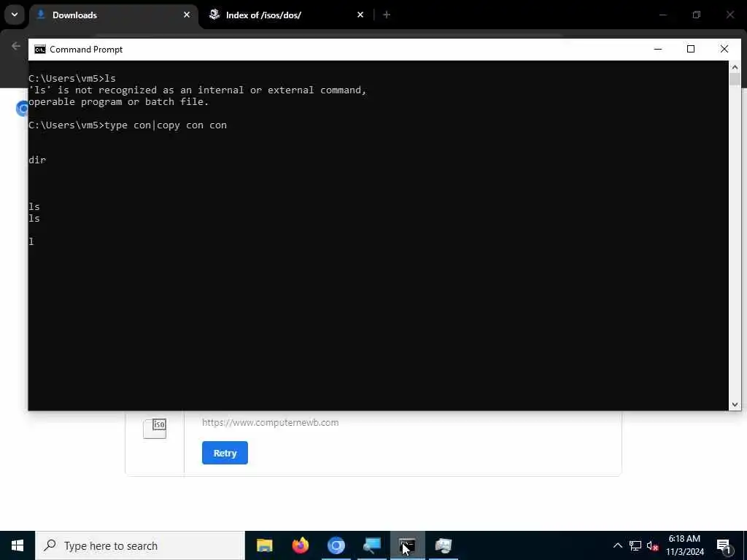
Task: Open the notification center icon
Action: tap(724, 545)
